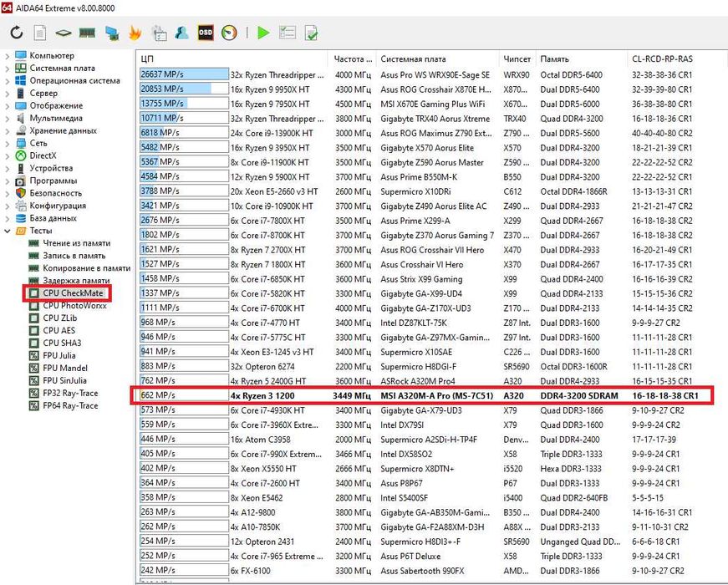Open Копирование в памяти test
This screenshot has height=585, width=728.
click(87, 268)
